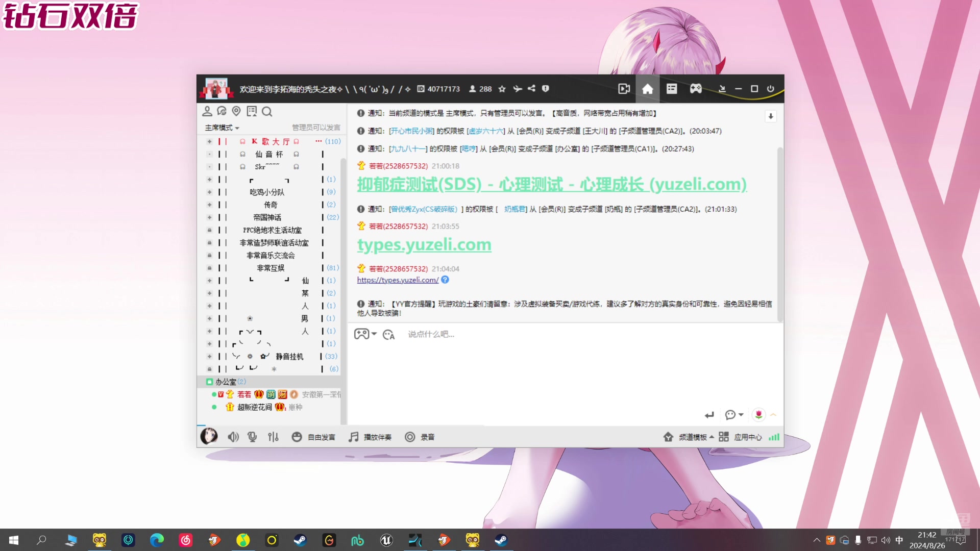Open 应用中心 app center

[x=740, y=437]
